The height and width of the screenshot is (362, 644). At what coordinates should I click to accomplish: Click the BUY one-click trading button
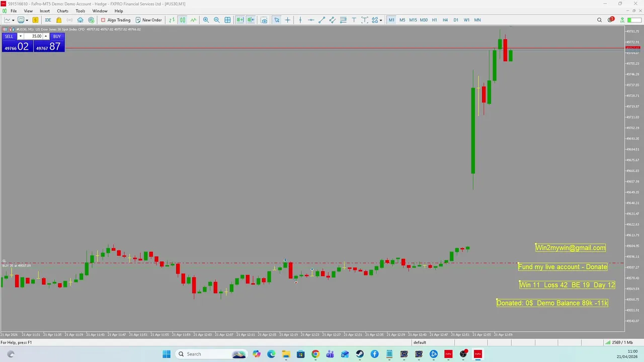coord(57,36)
